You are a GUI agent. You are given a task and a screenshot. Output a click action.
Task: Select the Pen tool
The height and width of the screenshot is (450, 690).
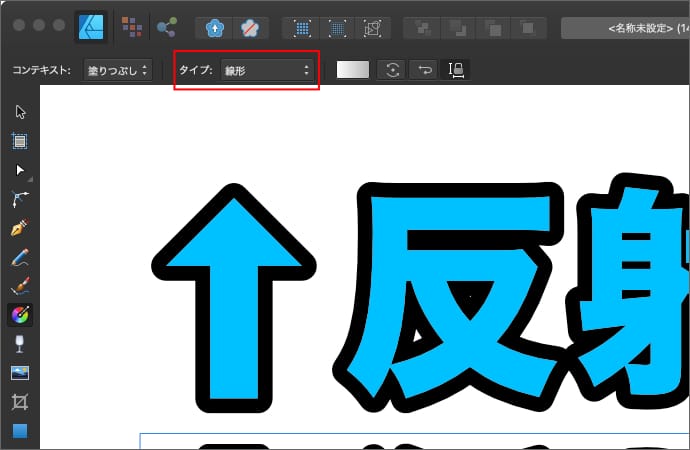(x=20, y=228)
